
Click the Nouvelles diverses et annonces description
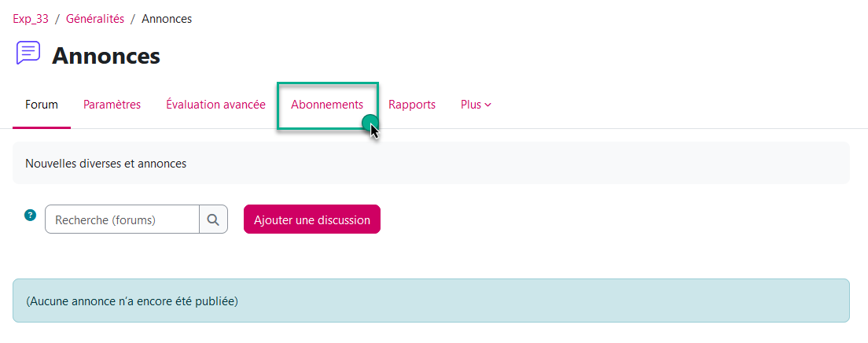[106, 164]
